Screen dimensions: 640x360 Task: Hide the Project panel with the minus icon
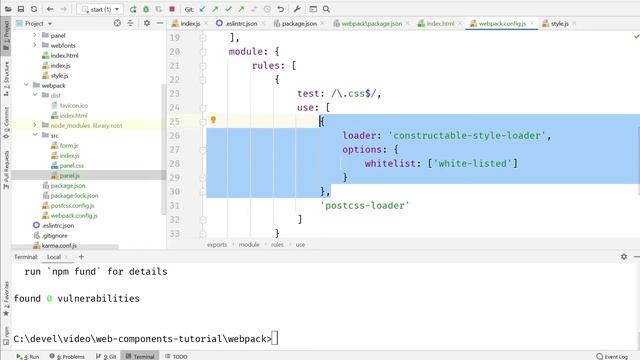[x=160, y=23]
